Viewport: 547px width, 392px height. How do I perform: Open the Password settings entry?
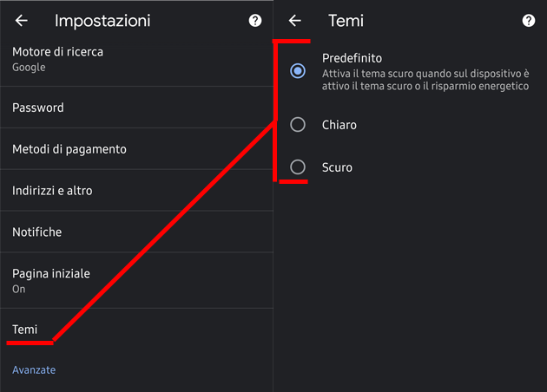[38, 108]
